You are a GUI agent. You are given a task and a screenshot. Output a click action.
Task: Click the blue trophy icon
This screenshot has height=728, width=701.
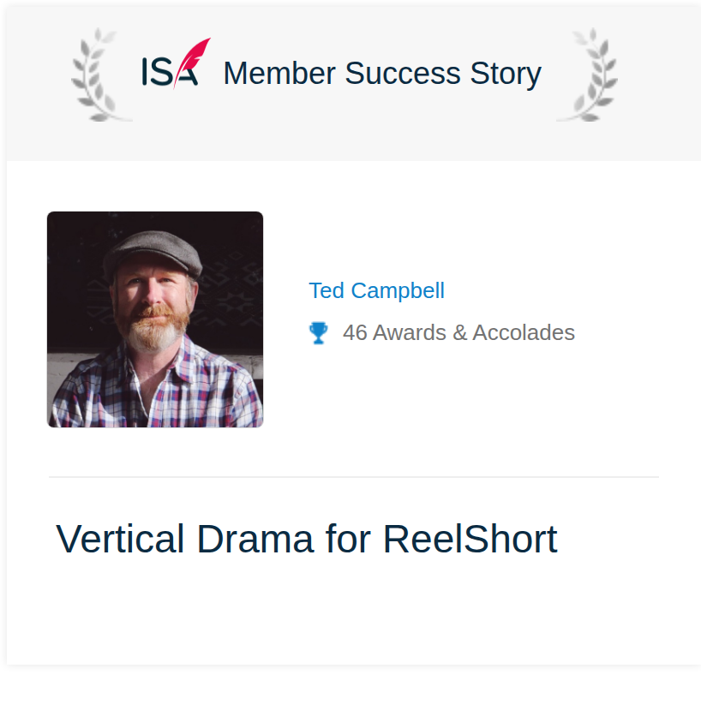[x=319, y=333]
